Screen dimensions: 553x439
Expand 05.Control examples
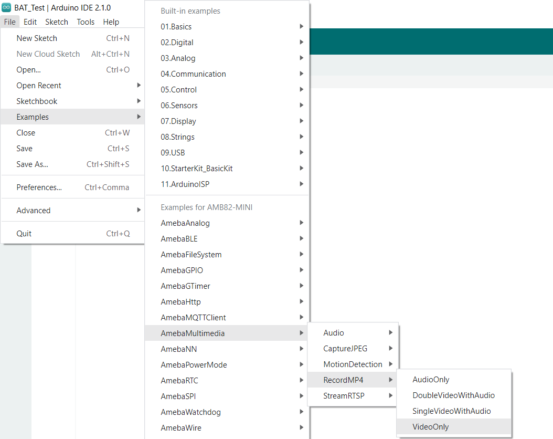tap(227, 90)
